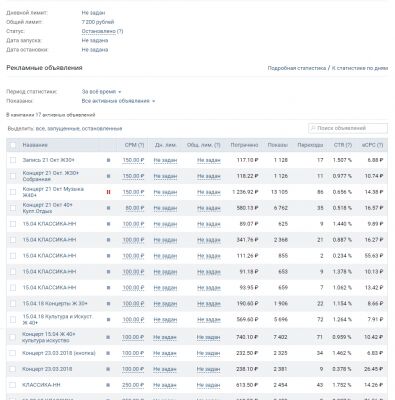The image size is (395, 400).
Task: Click status icon for 15.04.18 Культура и Искусст.
Action: click(108, 320)
